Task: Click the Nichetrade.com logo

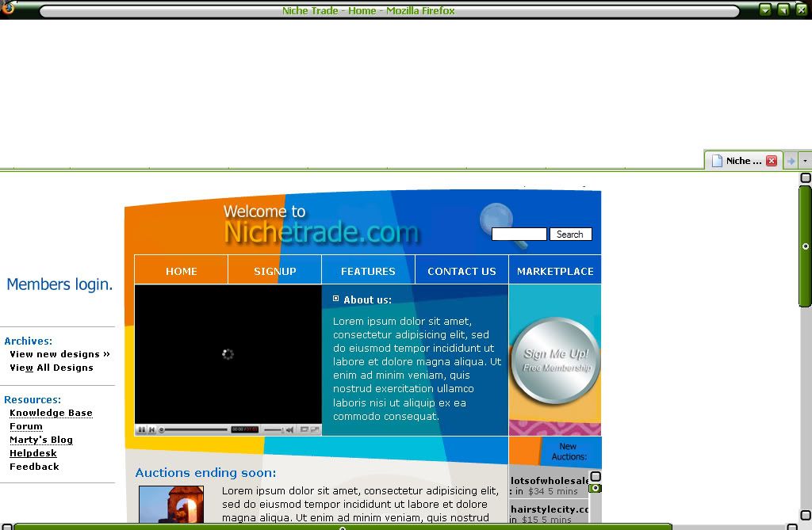Action: click(321, 232)
